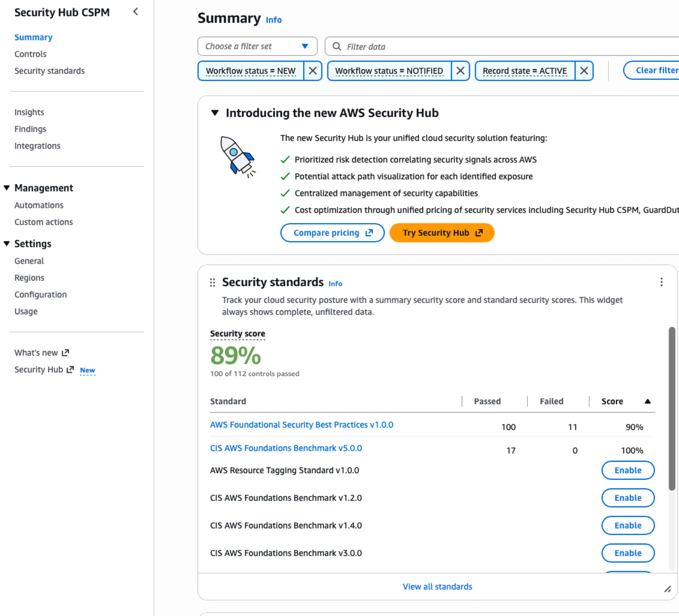This screenshot has width=679, height=616.
Task: Open CIS AWS Foundations Benchmark v5.0.0
Action: (286, 448)
